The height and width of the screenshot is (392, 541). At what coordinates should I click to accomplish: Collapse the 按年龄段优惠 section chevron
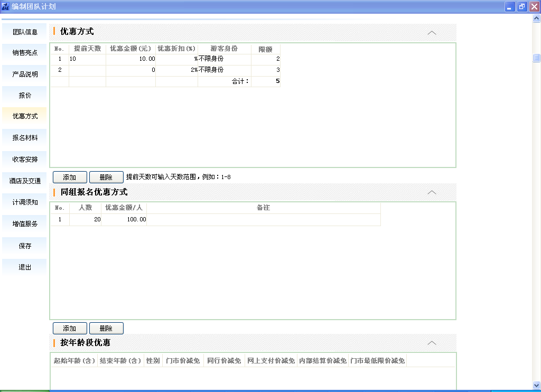pos(432,343)
